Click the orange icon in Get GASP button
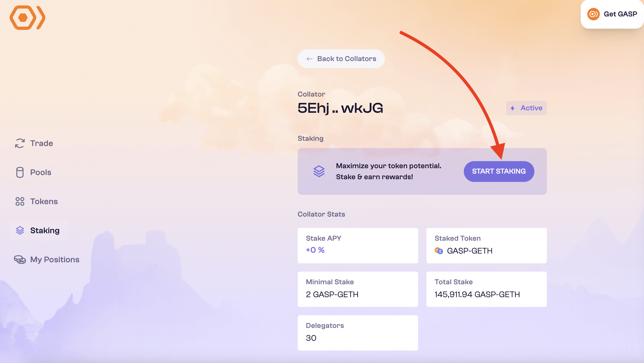The height and width of the screenshot is (363, 644). (x=594, y=14)
